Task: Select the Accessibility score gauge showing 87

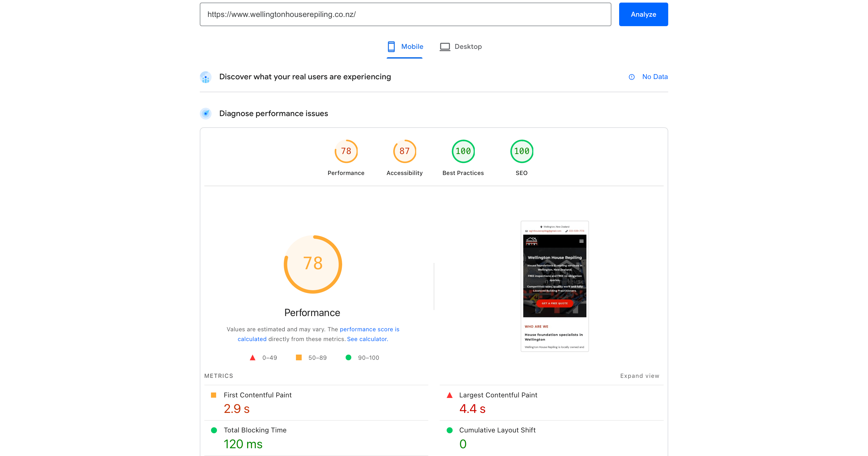Action: [x=404, y=151]
